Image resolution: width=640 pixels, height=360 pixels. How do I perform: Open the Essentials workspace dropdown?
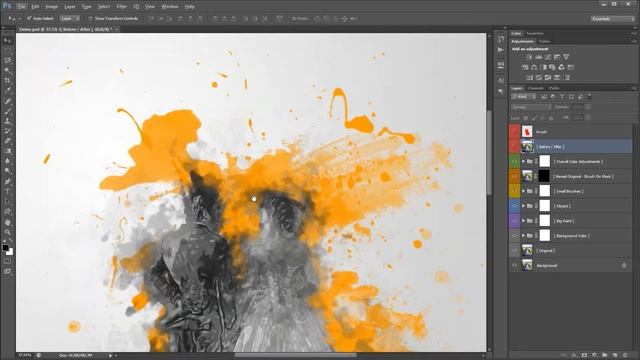613,19
